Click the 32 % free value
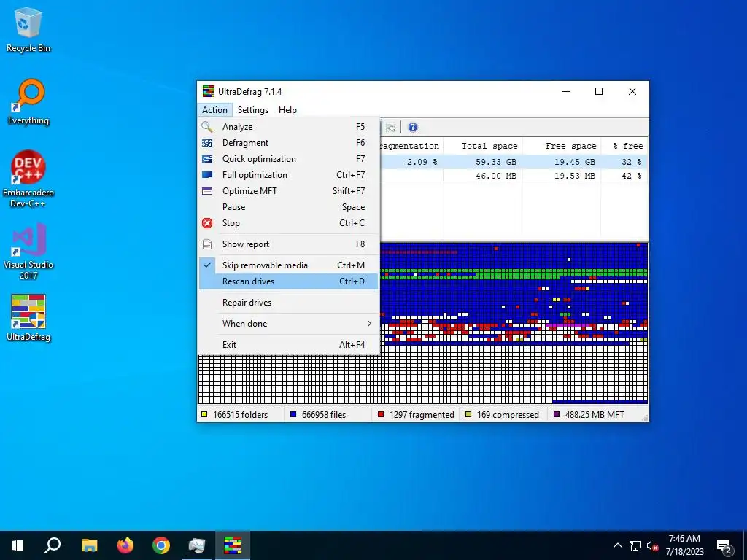The image size is (747, 560). [x=632, y=162]
